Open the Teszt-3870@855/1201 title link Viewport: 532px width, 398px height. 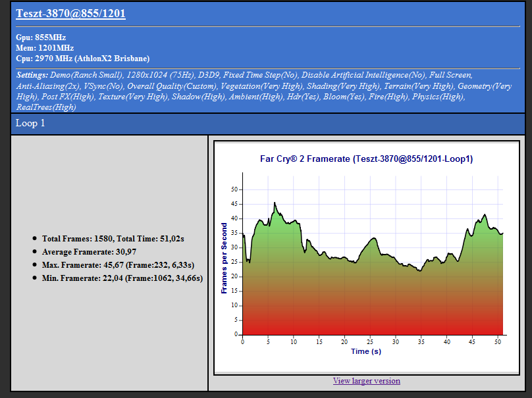click(x=70, y=14)
